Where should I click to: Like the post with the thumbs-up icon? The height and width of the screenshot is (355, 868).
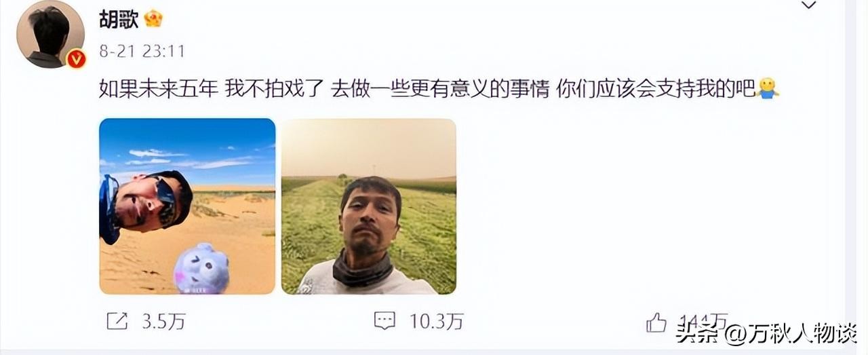[656, 322]
